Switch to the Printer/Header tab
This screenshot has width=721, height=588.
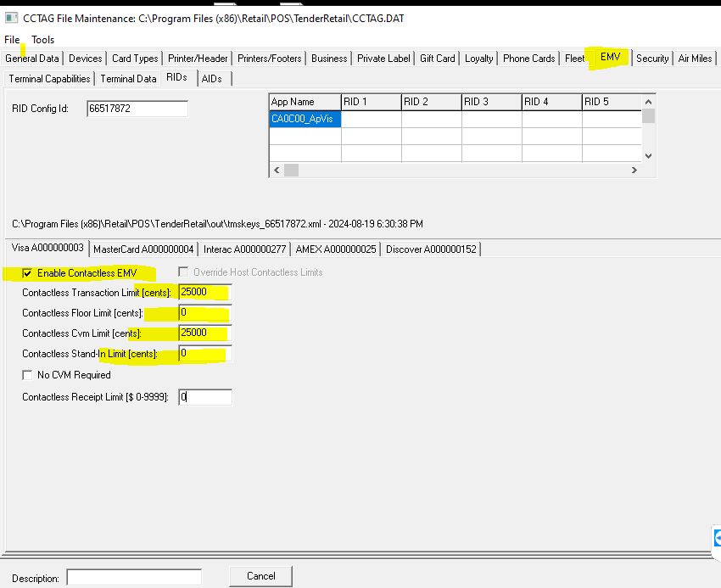(x=198, y=59)
